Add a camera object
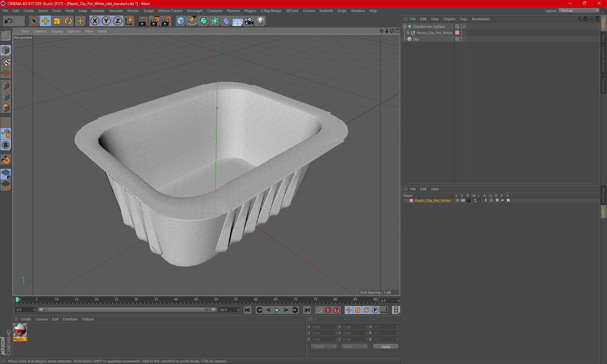 pyautogui.click(x=249, y=21)
